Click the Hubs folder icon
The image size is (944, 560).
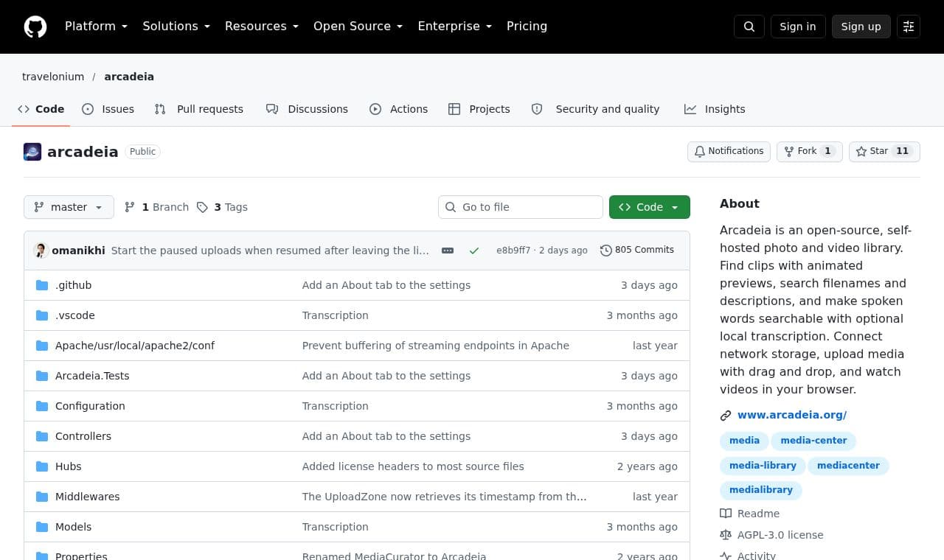(42, 466)
